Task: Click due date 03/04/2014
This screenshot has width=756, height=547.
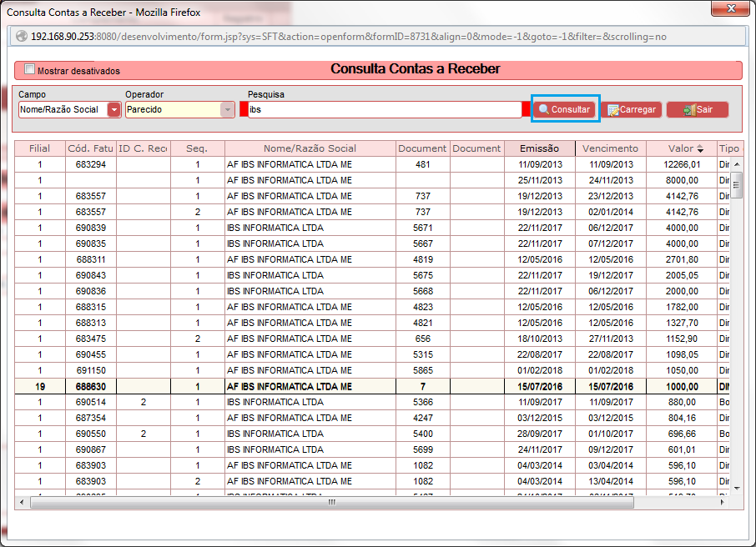Action: (611, 465)
